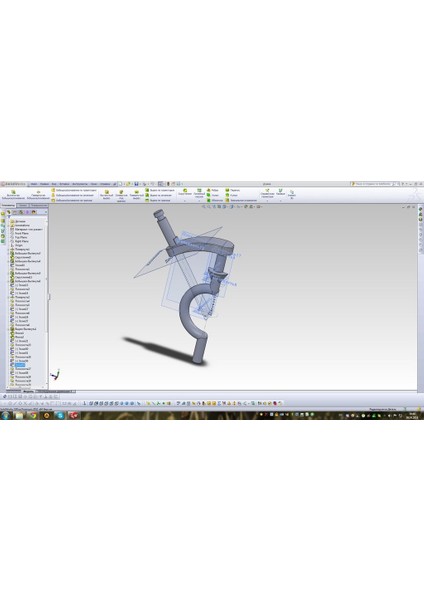Choose Swept Cut (Вырез по траектории)

(x=158, y=190)
